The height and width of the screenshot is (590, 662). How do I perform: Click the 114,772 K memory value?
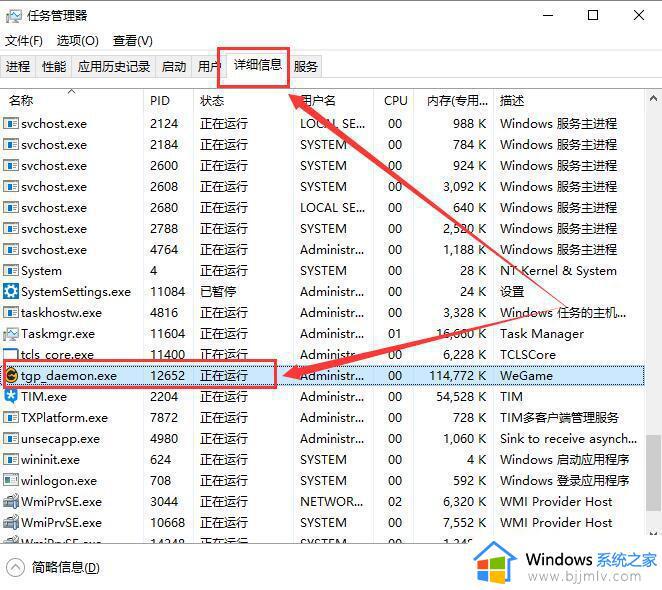(458, 375)
